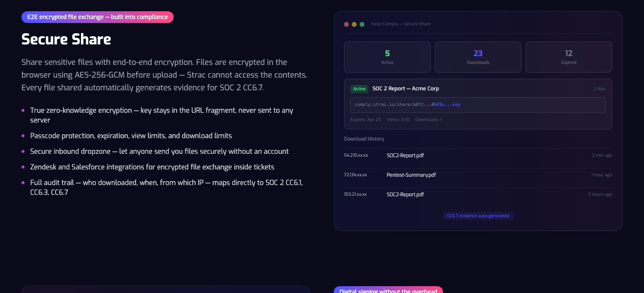This screenshot has width=644, height=293.
Task: Open the 'SOC 2 Report — Acme Corp' share
Action: click(x=405, y=89)
